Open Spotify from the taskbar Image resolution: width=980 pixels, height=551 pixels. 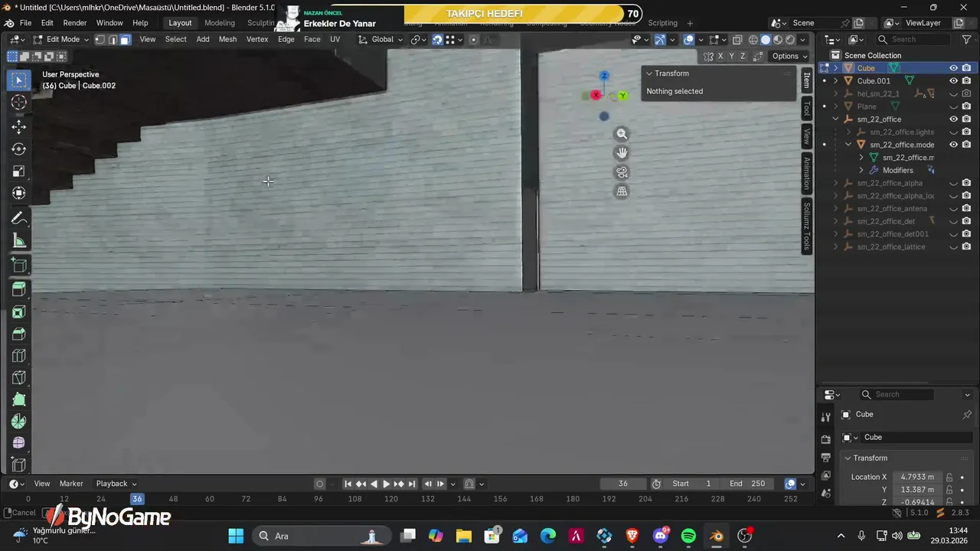point(688,536)
